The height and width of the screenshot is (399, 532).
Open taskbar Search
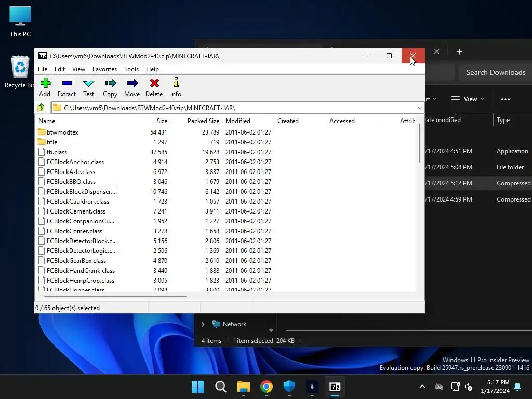coord(220,387)
